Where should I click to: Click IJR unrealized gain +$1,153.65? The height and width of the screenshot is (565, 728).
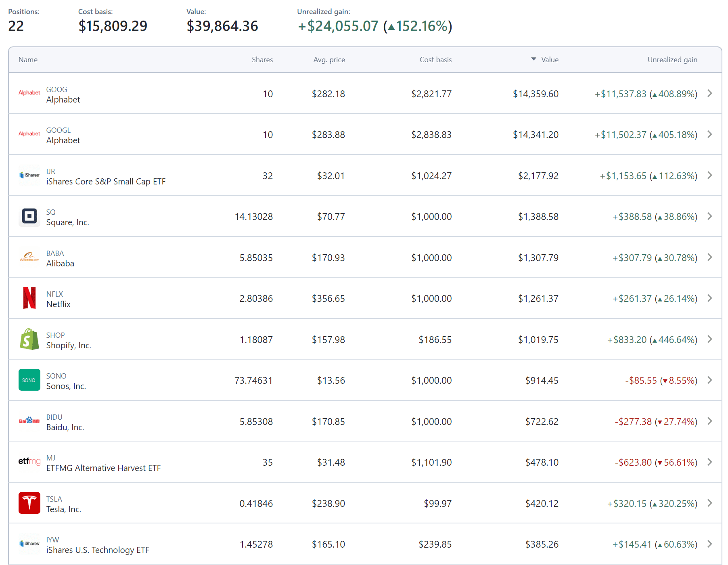click(x=623, y=176)
